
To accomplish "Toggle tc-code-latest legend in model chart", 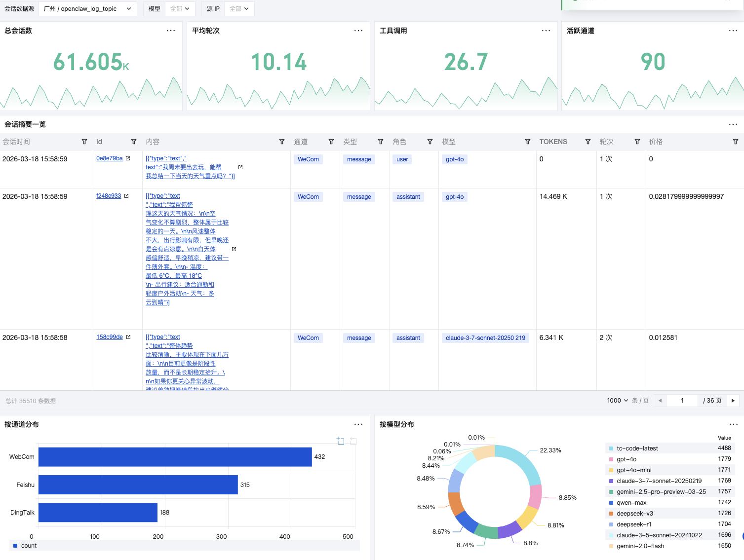I will coord(637,448).
